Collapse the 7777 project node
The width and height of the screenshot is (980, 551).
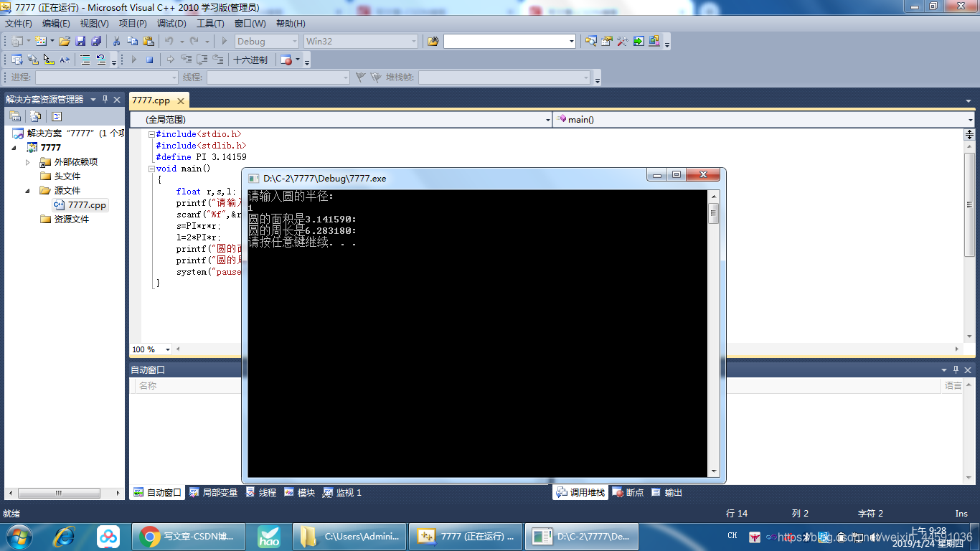[x=14, y=148]
